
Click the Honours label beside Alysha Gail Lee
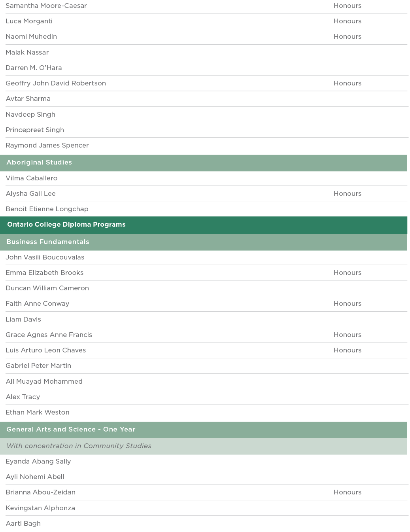347,194
